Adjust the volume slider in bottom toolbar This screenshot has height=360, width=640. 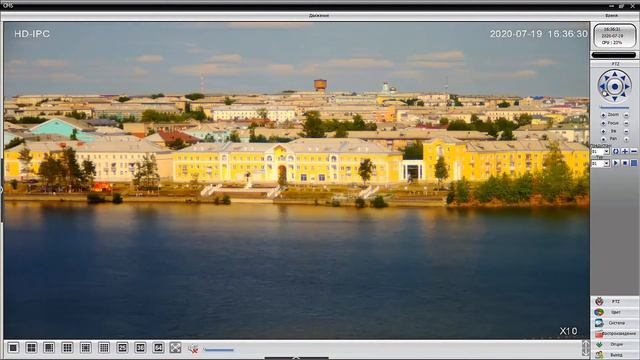(x=219, y=350)
